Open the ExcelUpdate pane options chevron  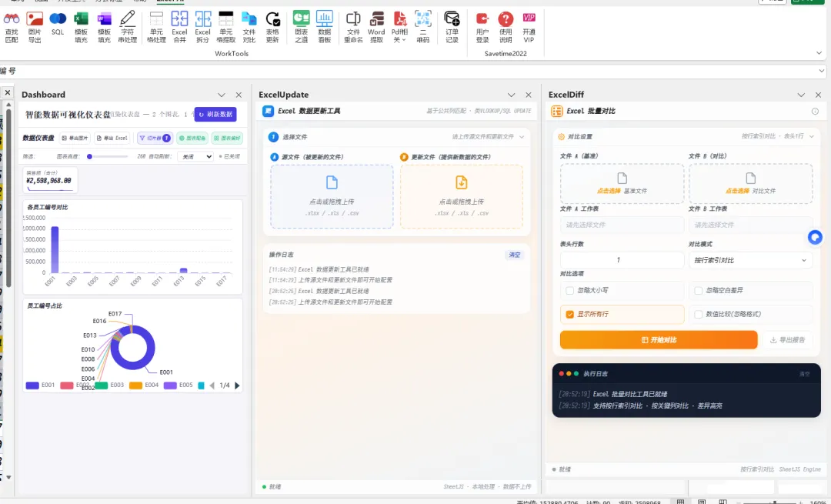click(512, 95)
